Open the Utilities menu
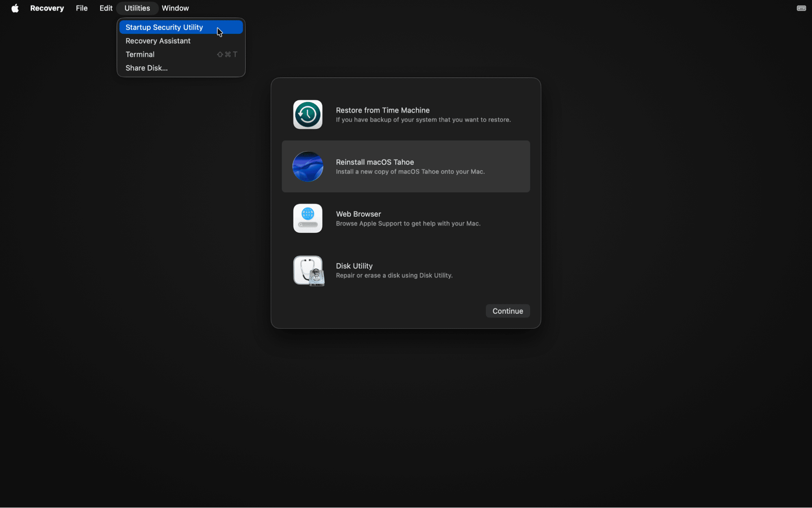Viewport: 812px width, 508px height. coord(137,8)
